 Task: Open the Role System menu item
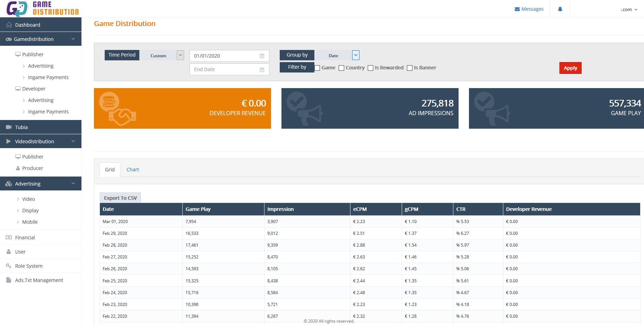click(x=41, y=266)
